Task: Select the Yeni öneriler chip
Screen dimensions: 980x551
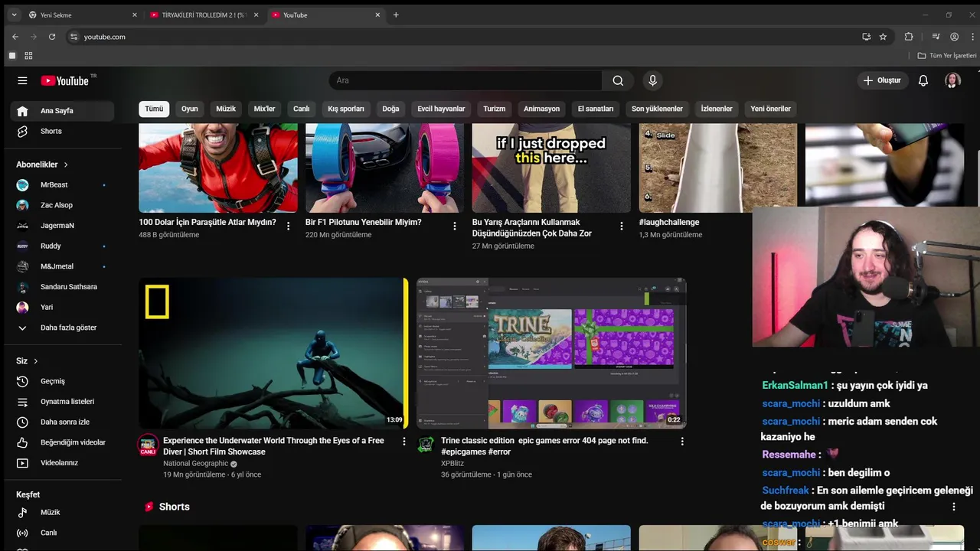Action: 771,109
